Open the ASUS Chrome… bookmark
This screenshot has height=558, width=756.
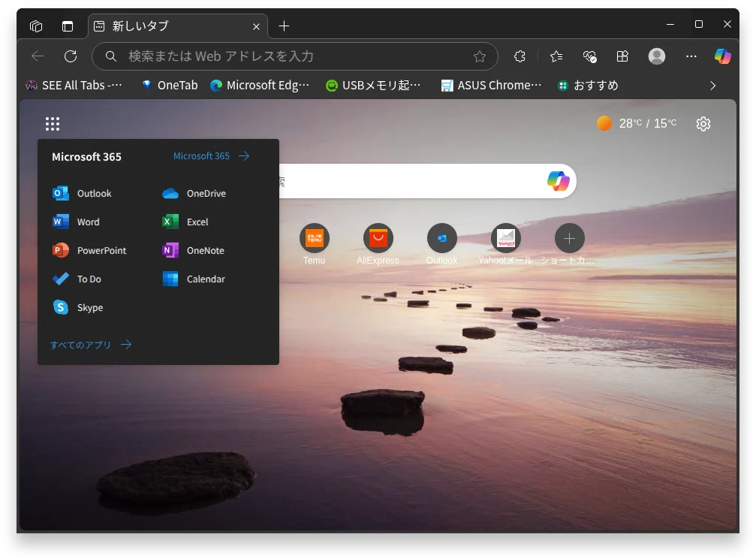pyautogui.click(x=491, y=86)
